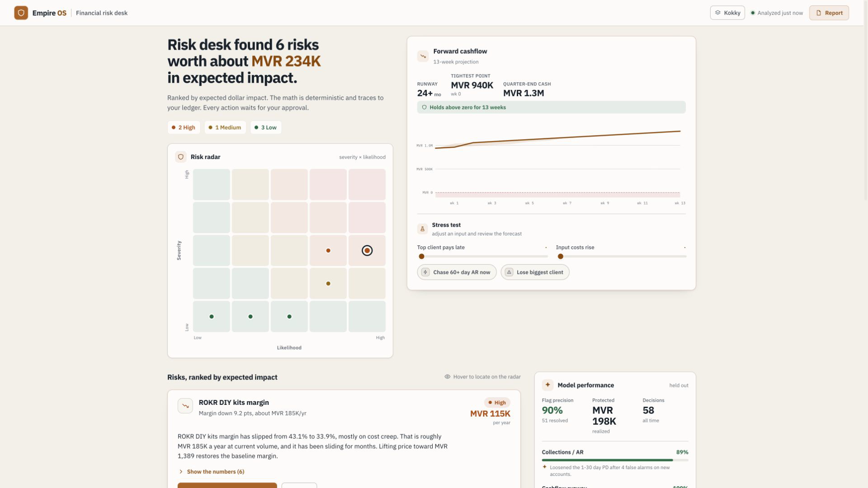Click the document icon in Report button

tap(818, 13)
